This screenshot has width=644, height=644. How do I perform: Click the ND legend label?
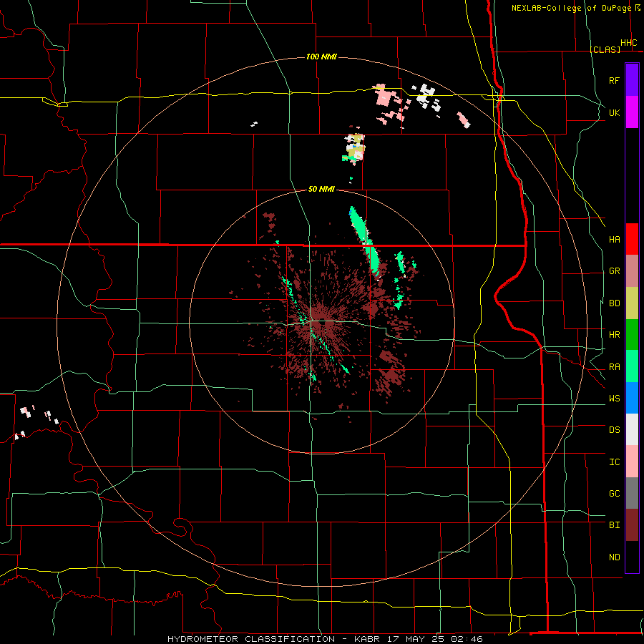614,557
